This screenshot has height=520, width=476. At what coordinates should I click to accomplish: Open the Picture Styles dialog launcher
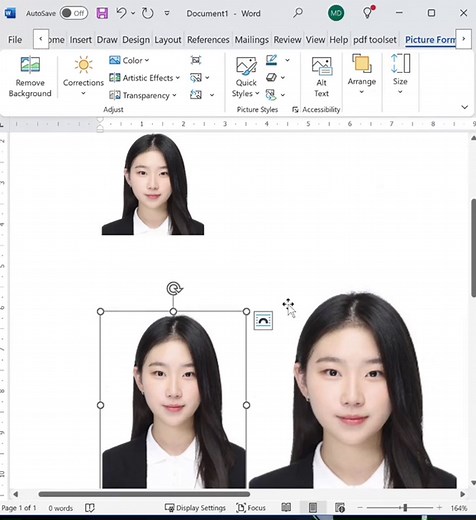pyautogui.click(x=295, y=110)
